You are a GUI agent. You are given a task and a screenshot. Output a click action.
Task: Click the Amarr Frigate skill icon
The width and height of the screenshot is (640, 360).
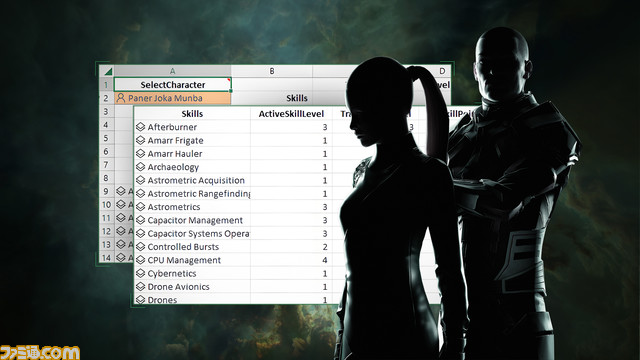pos(140,140)
